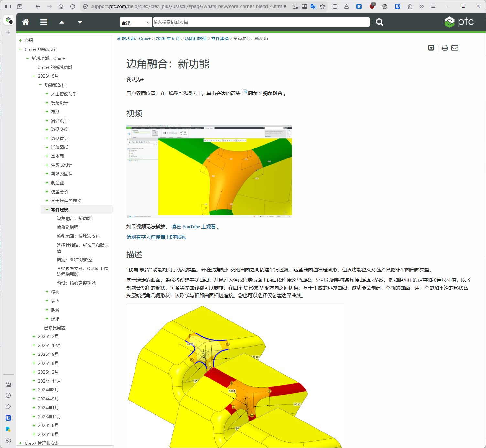
Task: Go to previous topic with up arrow
Action: (62, 22)
